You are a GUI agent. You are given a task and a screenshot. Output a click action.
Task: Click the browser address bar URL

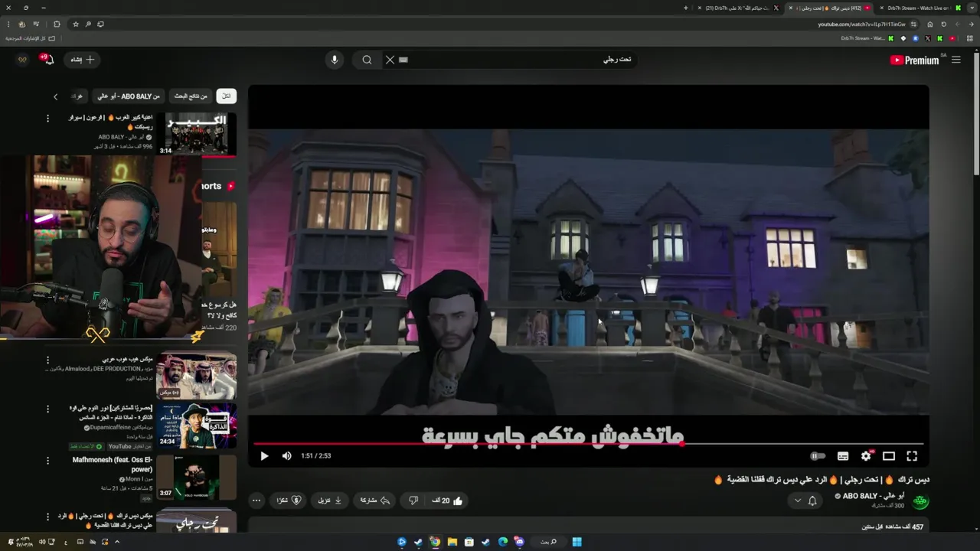(861, 24)
